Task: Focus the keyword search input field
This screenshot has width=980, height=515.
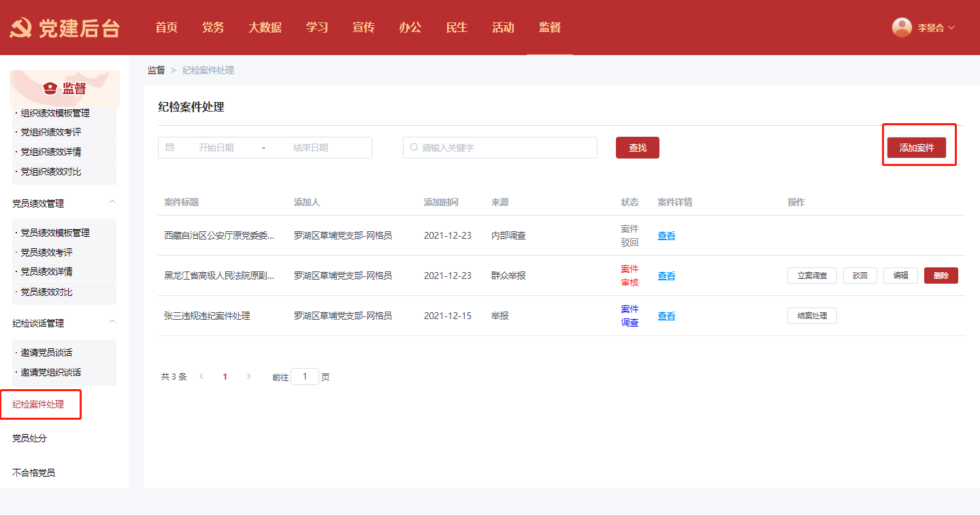Action: click(504, 148)
